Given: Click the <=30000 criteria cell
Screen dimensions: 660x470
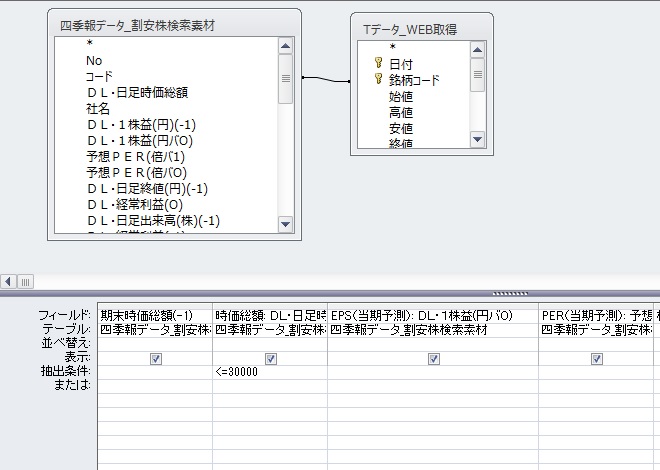Looking at the screenshot, I should coord(270,372).
